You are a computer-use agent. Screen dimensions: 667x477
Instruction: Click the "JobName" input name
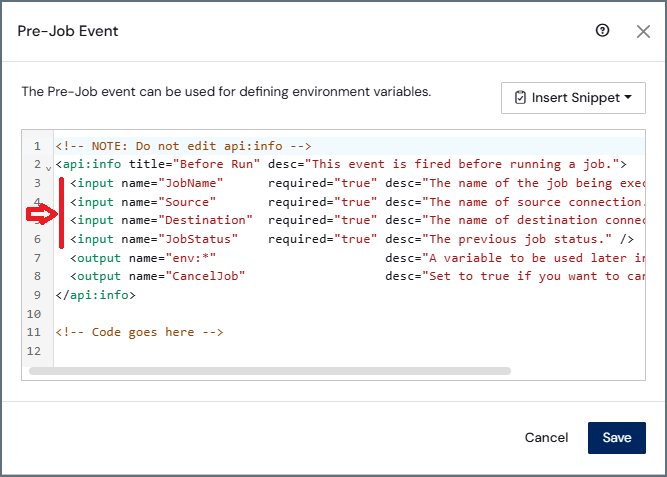tap(191, 183)
